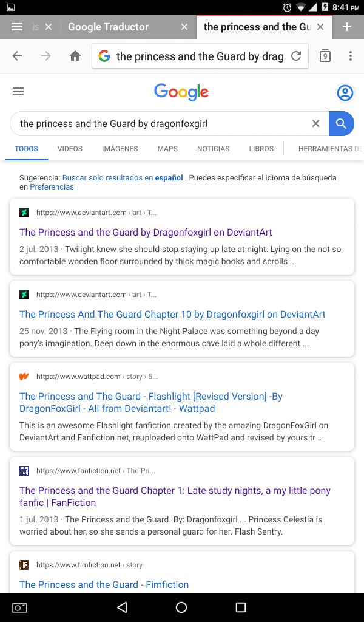Click the Wattpad favicon
Viewport: 364px width, 622px height.
pyautogui.click(x=24, y=377)
